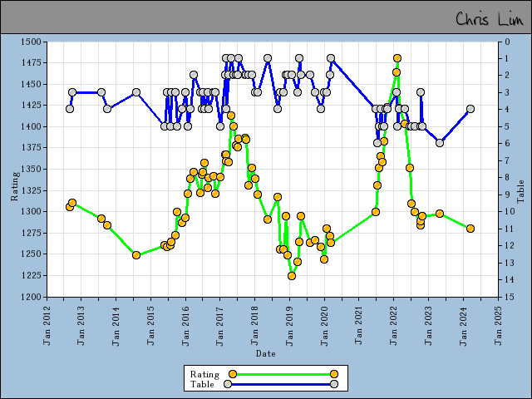Click the '1500' rating axis label
The image size is (532, 399).
(31, 42)
